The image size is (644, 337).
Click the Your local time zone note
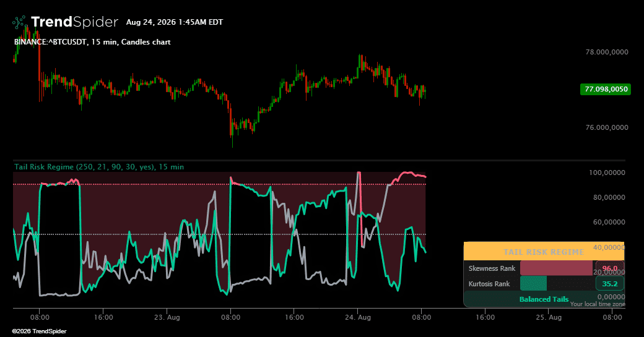pos(598,304)
